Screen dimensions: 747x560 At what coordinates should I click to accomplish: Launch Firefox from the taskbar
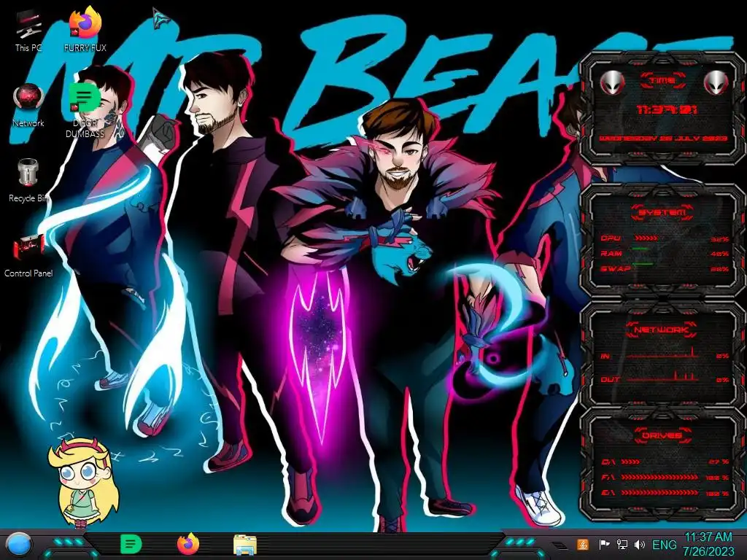pyautogui.click(x=188, y=544)
